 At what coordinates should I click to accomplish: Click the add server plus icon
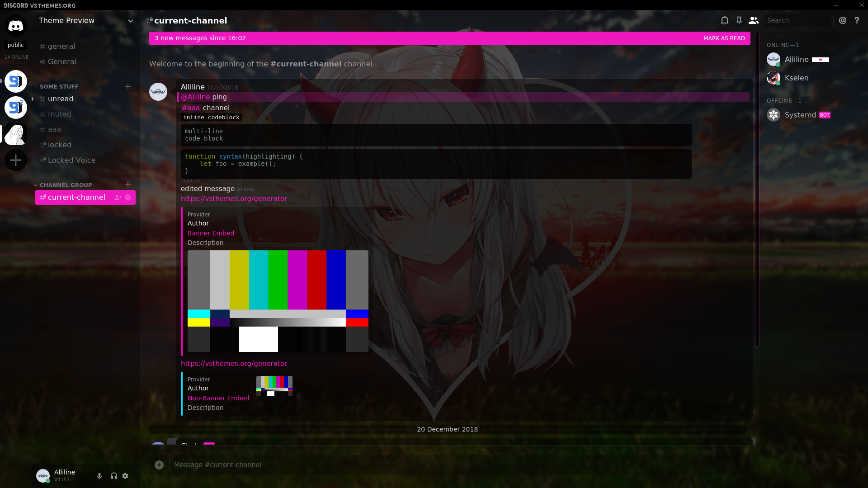click(16, 160)
